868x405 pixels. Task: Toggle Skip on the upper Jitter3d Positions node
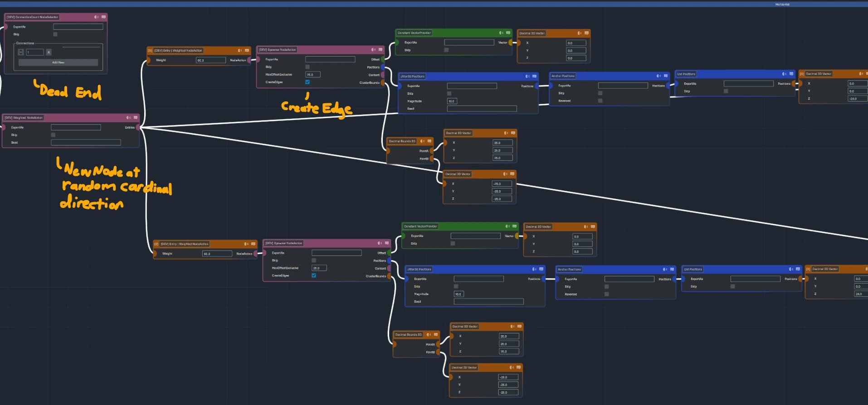pyautogui.click(x=449, y=93)
